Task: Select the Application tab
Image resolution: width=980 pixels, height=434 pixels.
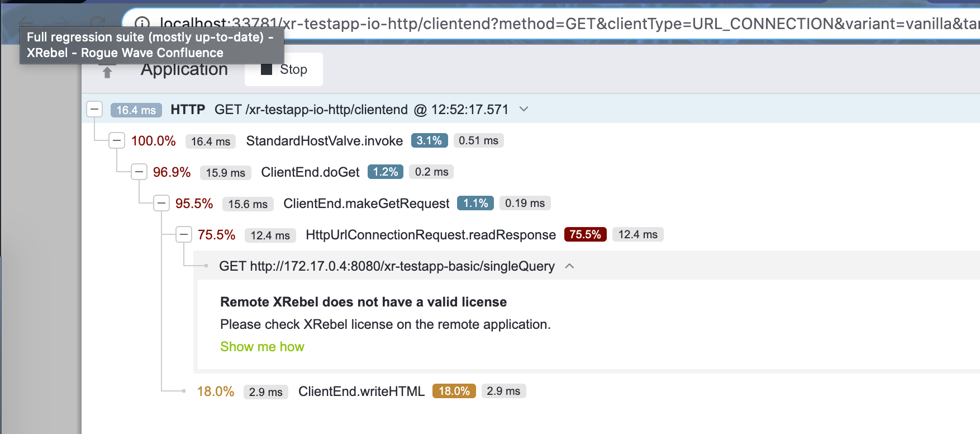Action: (184, 69)
